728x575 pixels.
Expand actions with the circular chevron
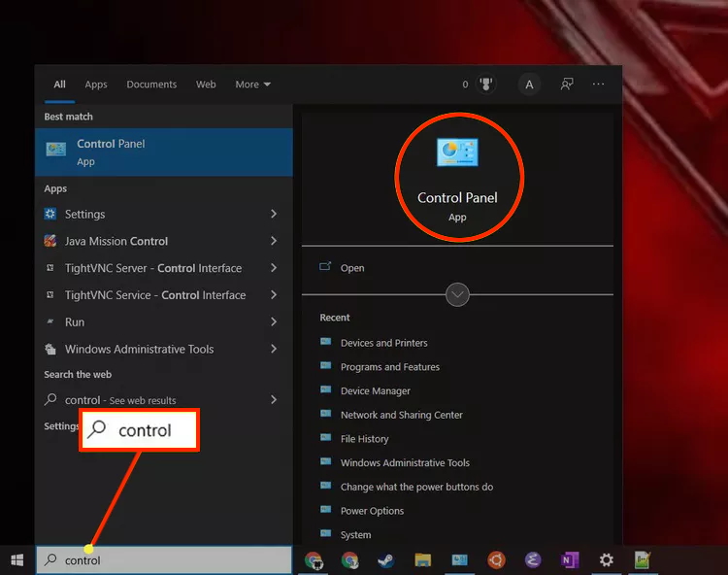457,294
